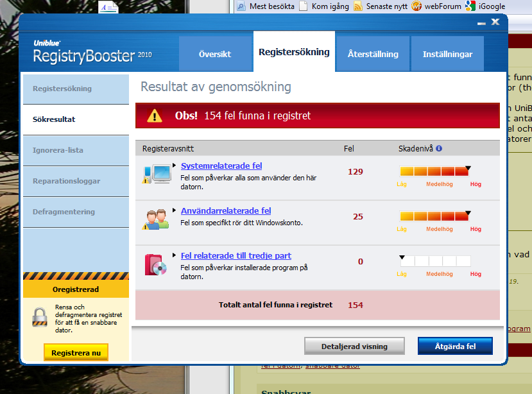Click the page icon beside Kom igång

(303, 6)
